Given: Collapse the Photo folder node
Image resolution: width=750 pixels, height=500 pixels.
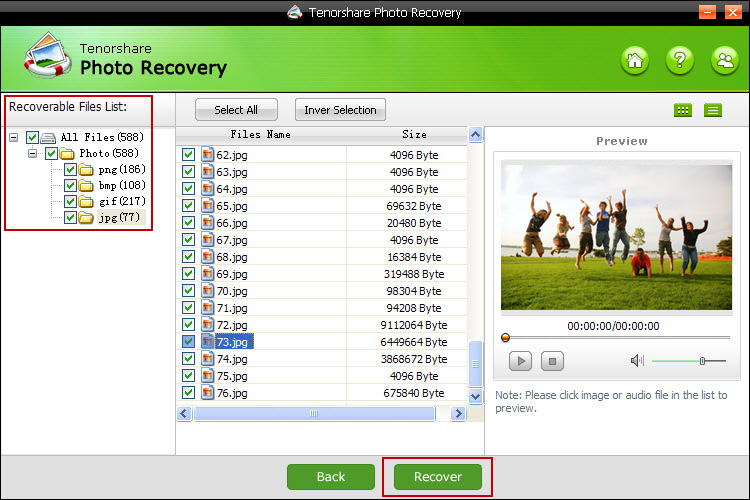Looking at the screenshot, I should pos(32,154).
